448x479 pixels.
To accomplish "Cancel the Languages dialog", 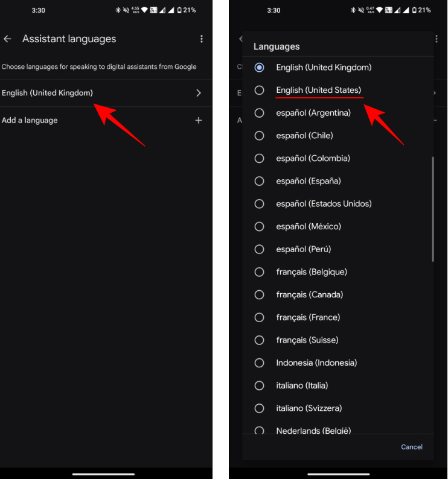I will [x=412, y=447].
